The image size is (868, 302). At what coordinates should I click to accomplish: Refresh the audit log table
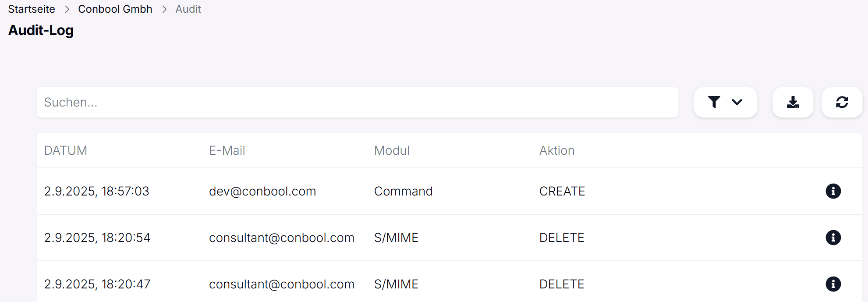tap(842, 102)
